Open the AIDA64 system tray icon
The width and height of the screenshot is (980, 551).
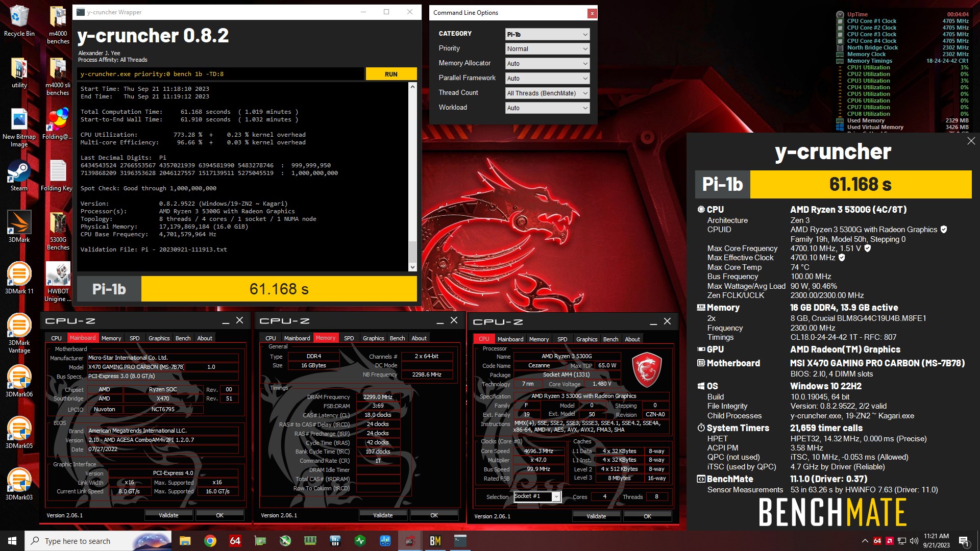pos(877,541)
